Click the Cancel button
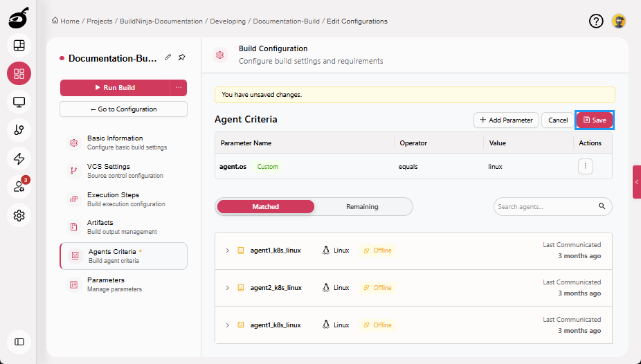This screenshot has height=364, width=641. [x=558, y=120]
